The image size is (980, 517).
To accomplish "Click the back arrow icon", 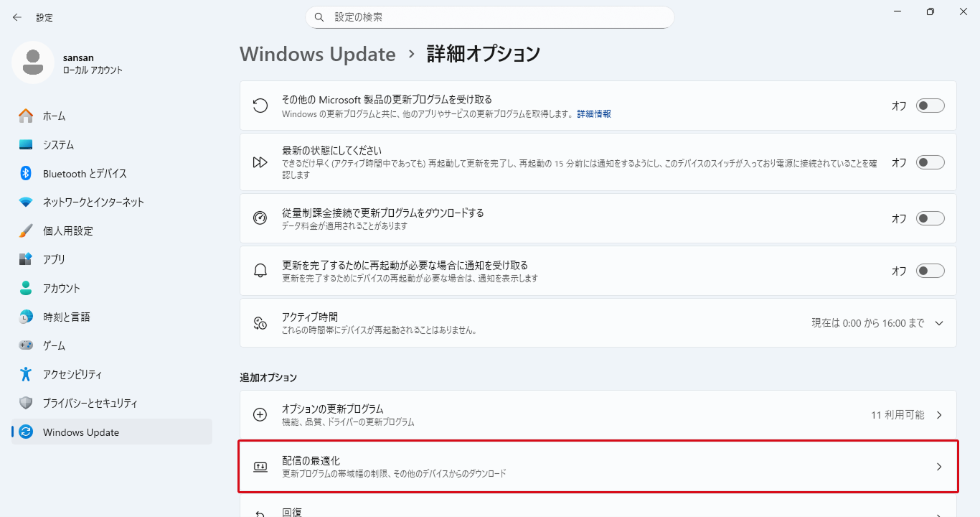I will tap(17, 17).
